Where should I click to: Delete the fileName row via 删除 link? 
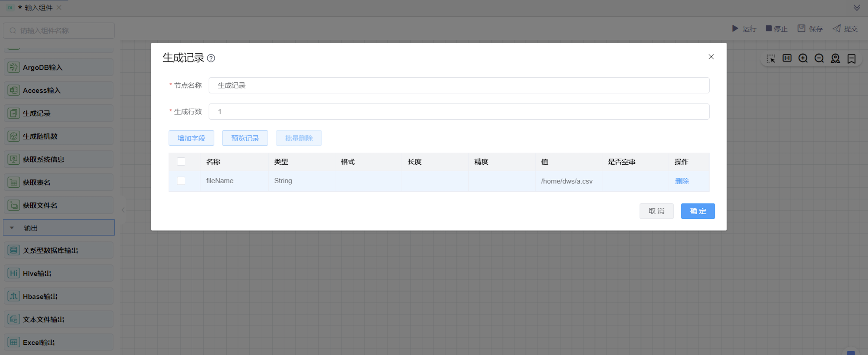pyautogui.click(x=682, y=181)
